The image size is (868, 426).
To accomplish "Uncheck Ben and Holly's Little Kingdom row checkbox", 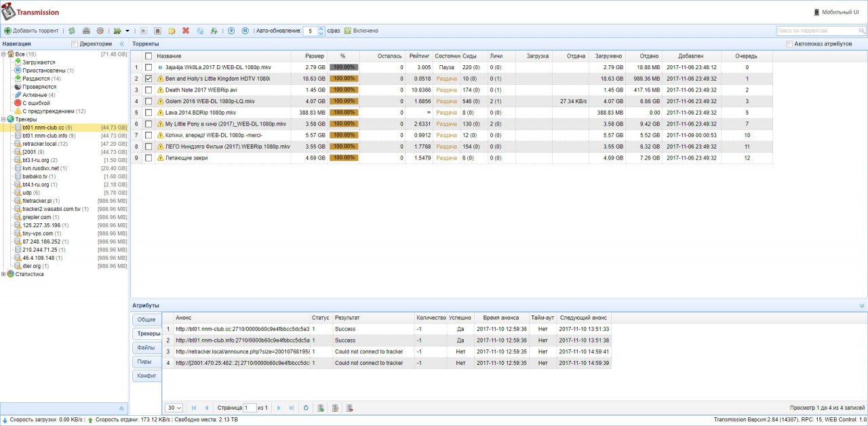I will coord(149,79).
